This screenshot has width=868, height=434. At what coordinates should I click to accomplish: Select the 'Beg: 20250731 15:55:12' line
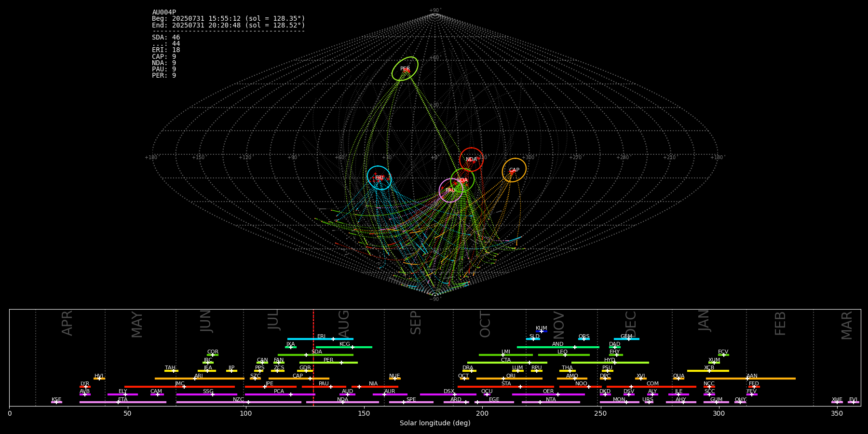pos(229,19)
